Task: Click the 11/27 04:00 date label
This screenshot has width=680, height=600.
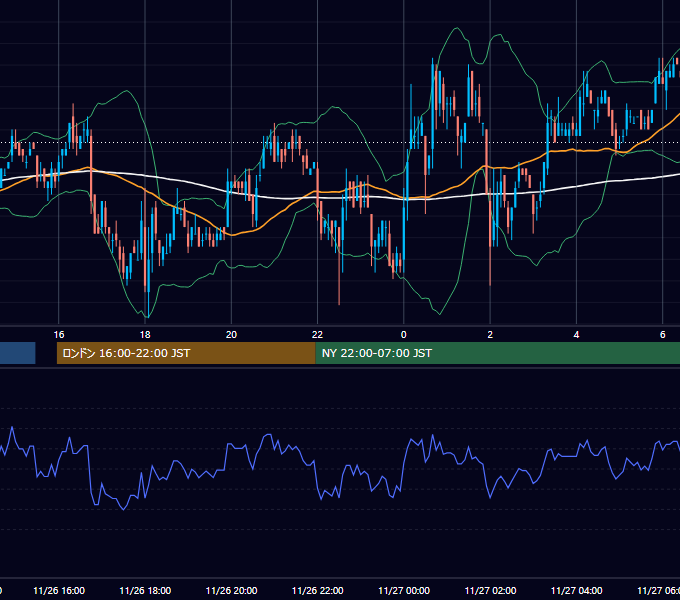Action: point(576,591)
